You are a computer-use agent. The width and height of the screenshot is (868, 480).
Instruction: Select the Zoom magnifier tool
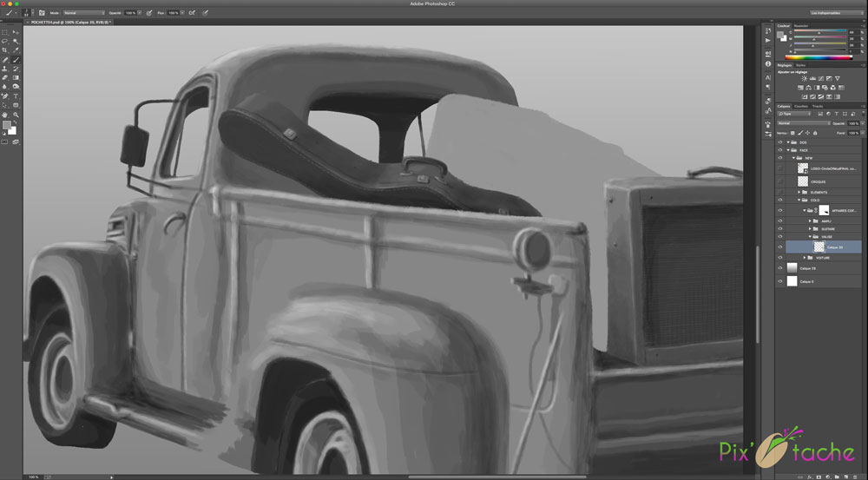[16, 114]
